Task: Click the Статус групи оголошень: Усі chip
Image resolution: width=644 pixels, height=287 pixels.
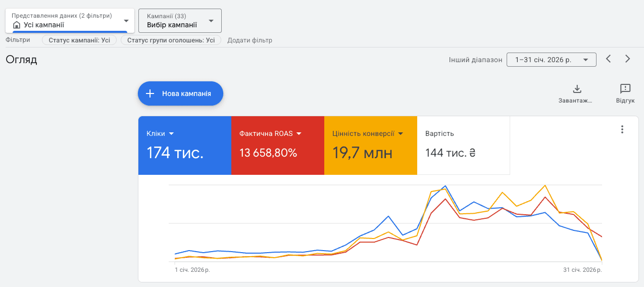Action: point(171,40)
